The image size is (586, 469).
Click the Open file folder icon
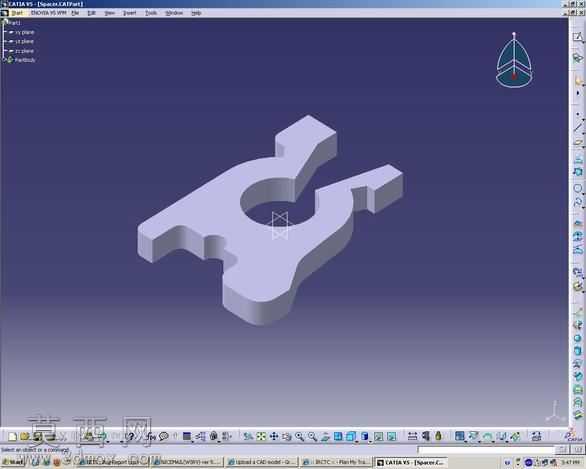25,436
